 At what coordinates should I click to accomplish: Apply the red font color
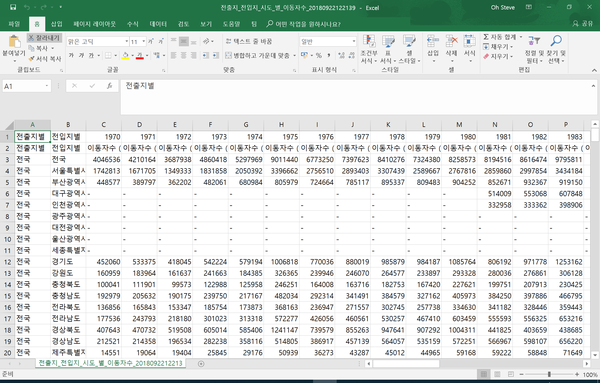(140, 55)
